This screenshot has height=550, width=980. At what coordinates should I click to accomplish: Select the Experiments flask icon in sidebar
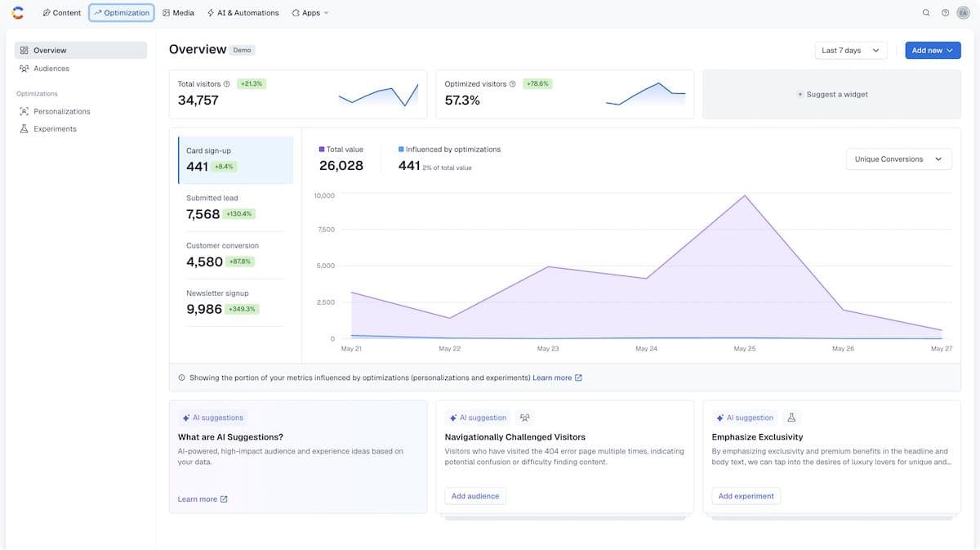tap(22, 127)
